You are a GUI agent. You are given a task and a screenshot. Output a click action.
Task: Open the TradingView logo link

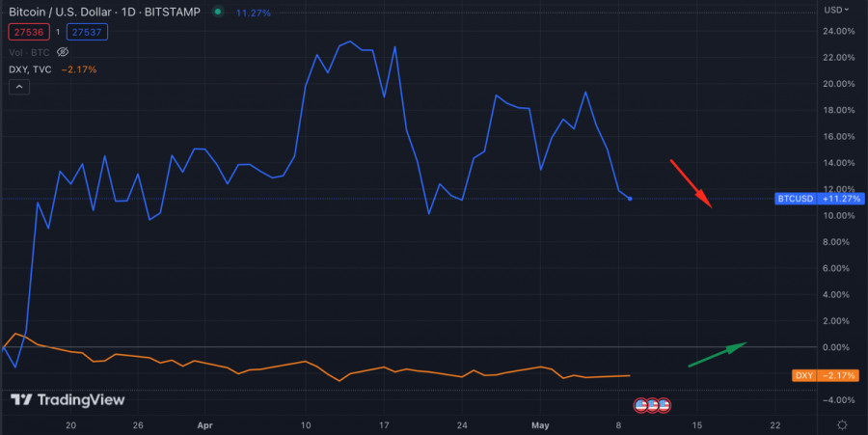pyautogui.click(x=68, y=399)
